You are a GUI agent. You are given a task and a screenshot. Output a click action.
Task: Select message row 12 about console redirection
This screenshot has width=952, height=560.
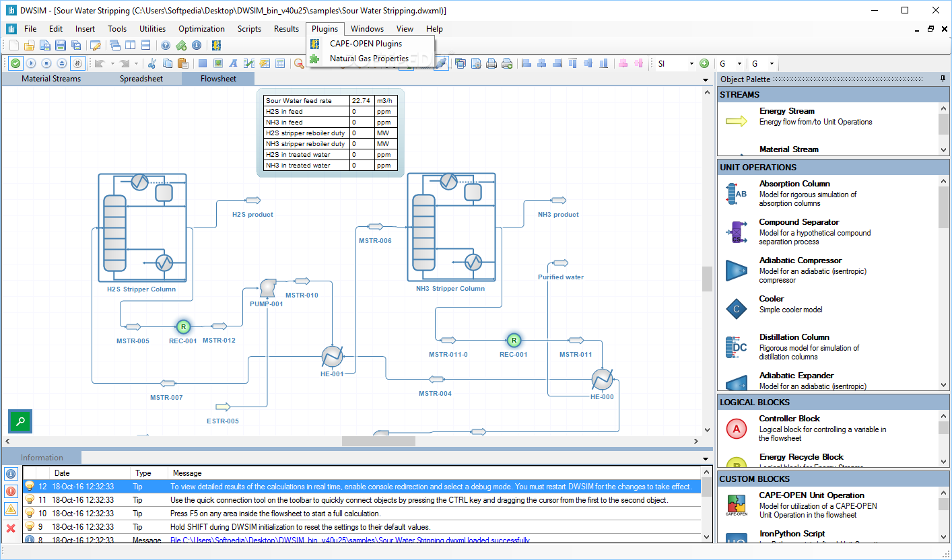pos(362,486)
